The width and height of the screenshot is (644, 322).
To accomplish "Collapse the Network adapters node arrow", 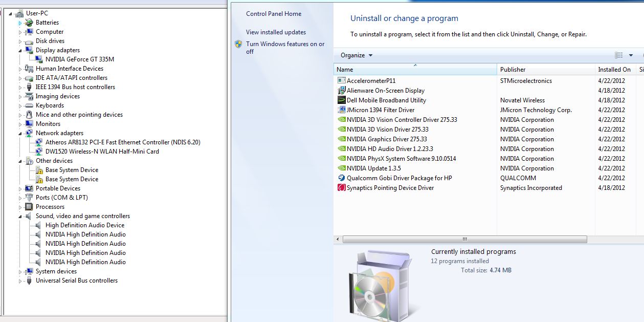I will (20, 133).
